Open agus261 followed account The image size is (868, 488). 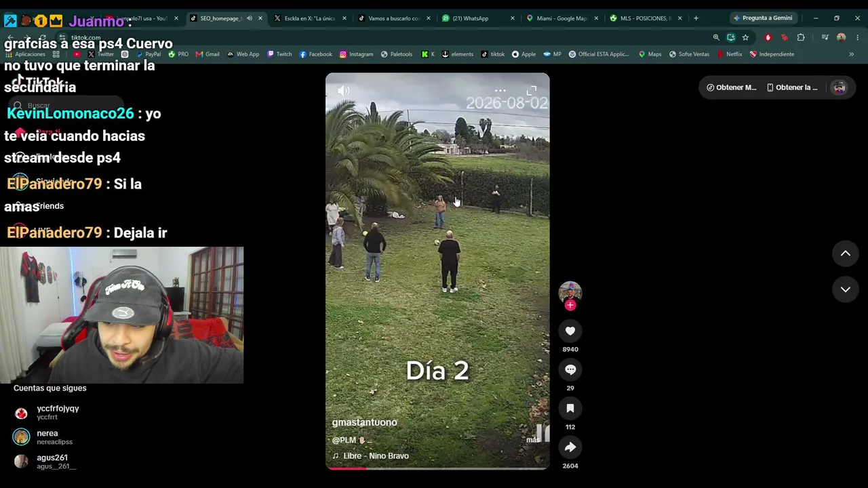coord(45,462)
